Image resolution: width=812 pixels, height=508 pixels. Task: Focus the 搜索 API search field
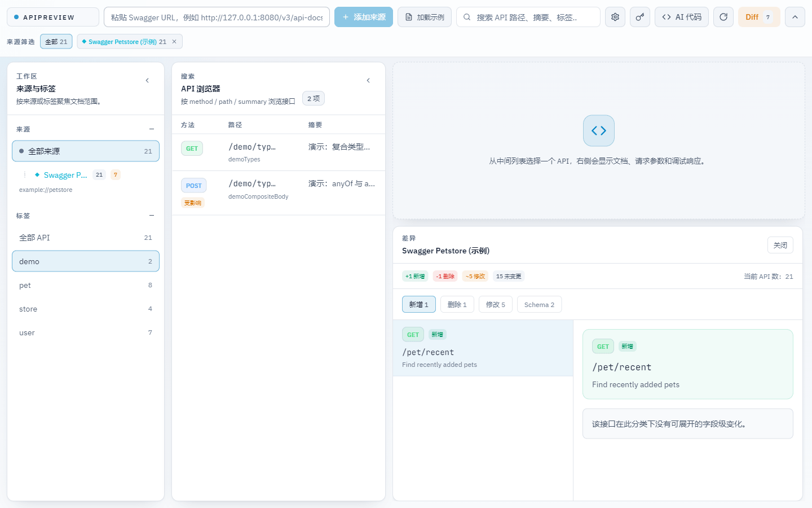pyautogui.click(x=528, y=17)
